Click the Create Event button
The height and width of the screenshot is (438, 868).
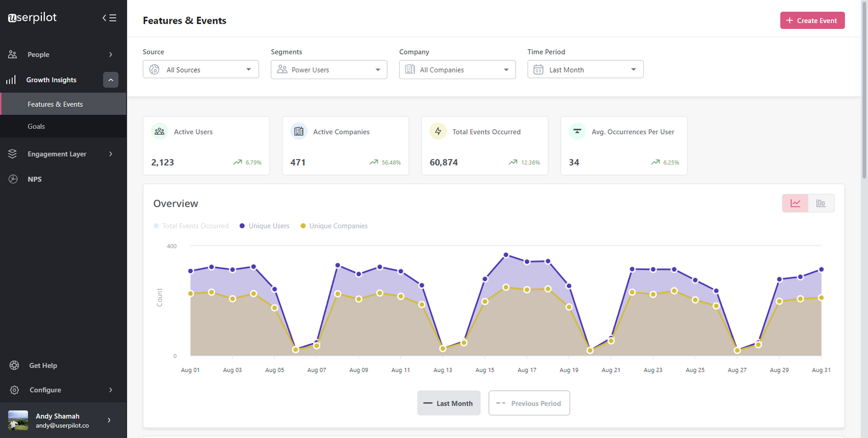tap(812, 20)
